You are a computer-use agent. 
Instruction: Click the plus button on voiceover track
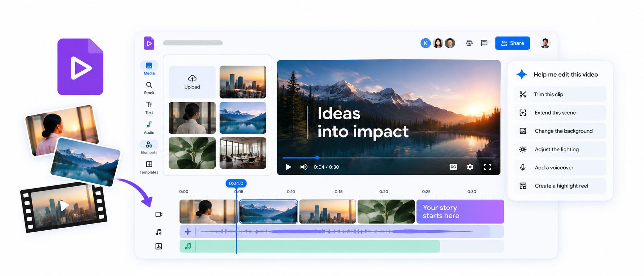tap(188, 232)
